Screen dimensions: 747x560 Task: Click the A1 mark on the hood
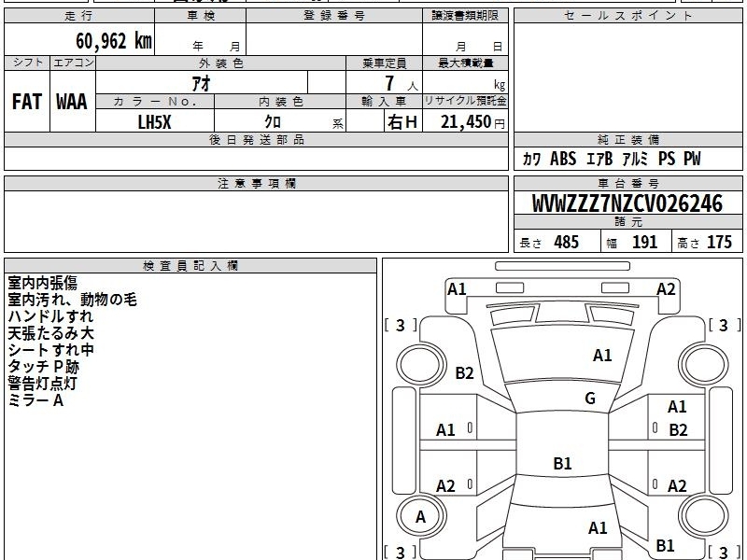click(602, 356)
